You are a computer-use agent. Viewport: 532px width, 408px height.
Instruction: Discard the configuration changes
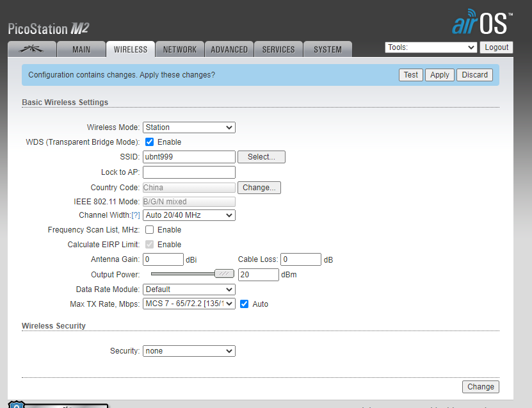pos(474,75)
